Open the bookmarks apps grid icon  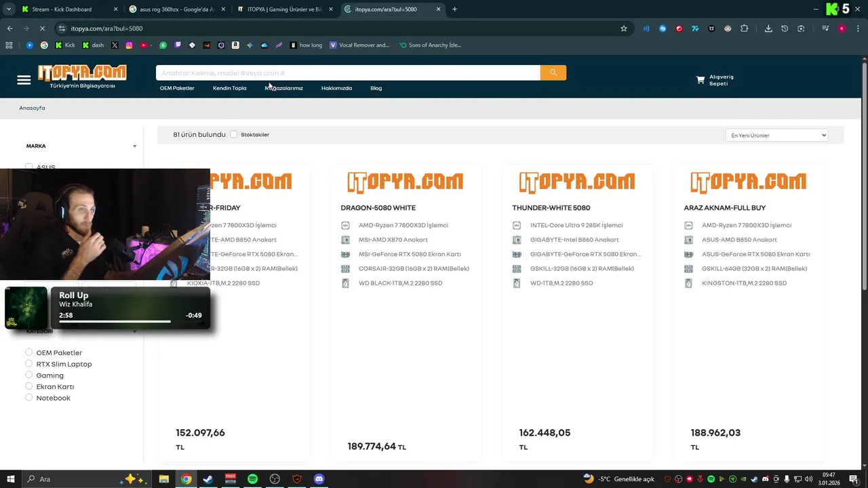tap(9, 45)
